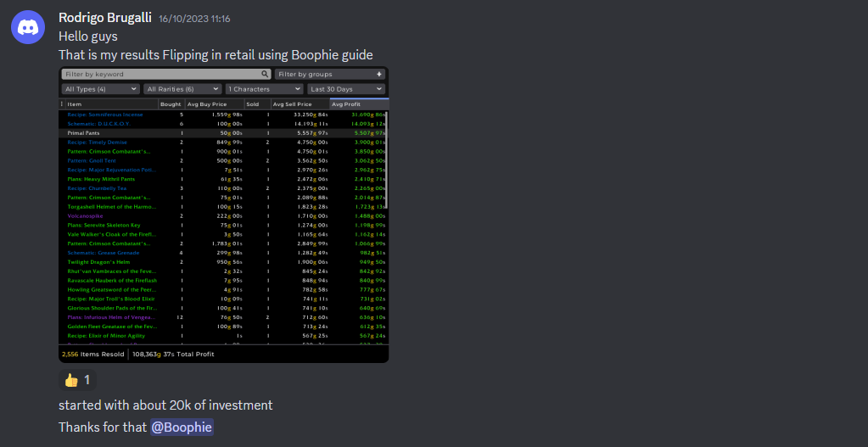Select the Pattern: Gnoll Tent row

coord(222,160)
